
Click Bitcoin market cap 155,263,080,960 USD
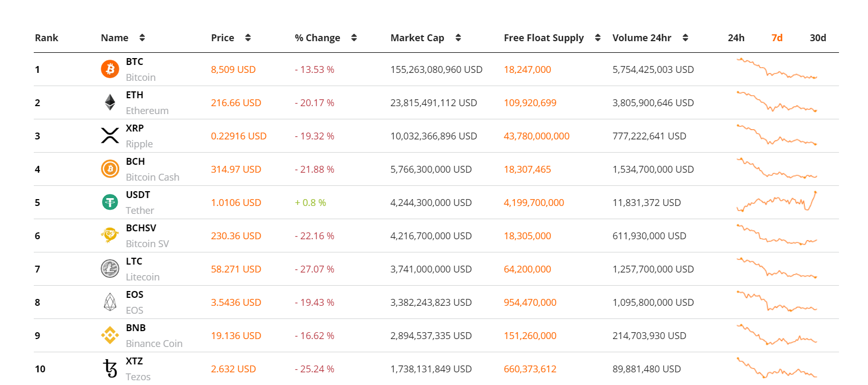point(436,69)
